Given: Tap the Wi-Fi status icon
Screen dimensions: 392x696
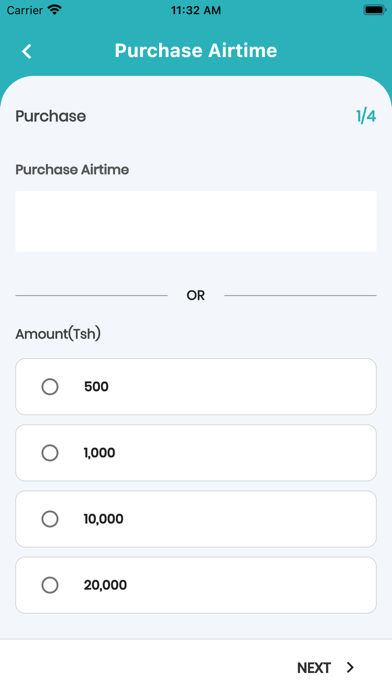Looking at the screenshot, I should pos(55,10).
